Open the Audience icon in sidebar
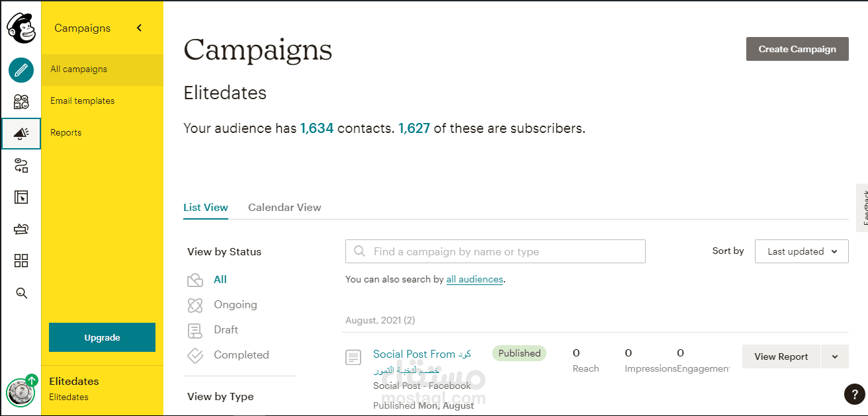 click(x=21, y=102)
